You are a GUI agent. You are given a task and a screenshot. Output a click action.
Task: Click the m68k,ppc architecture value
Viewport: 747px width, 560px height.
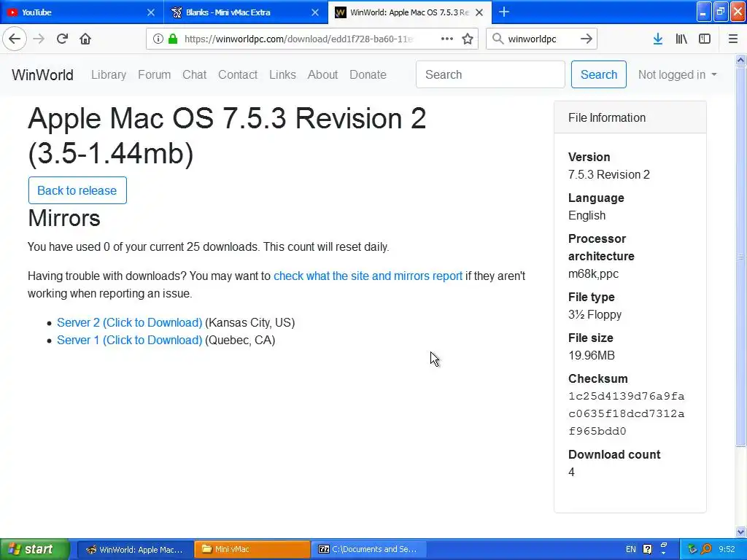[593, 274]
